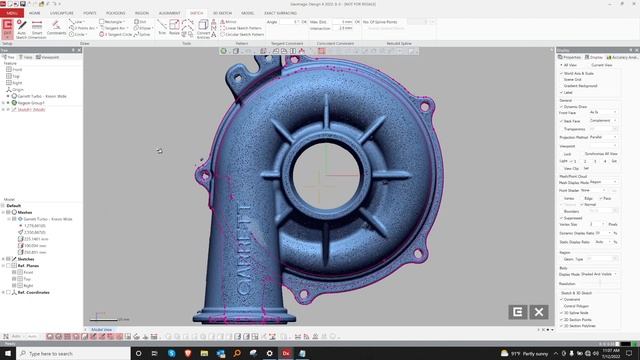Switch to EXACT SURFACING ribbon tab
The image size is (640, 360).
click(280, 13)
